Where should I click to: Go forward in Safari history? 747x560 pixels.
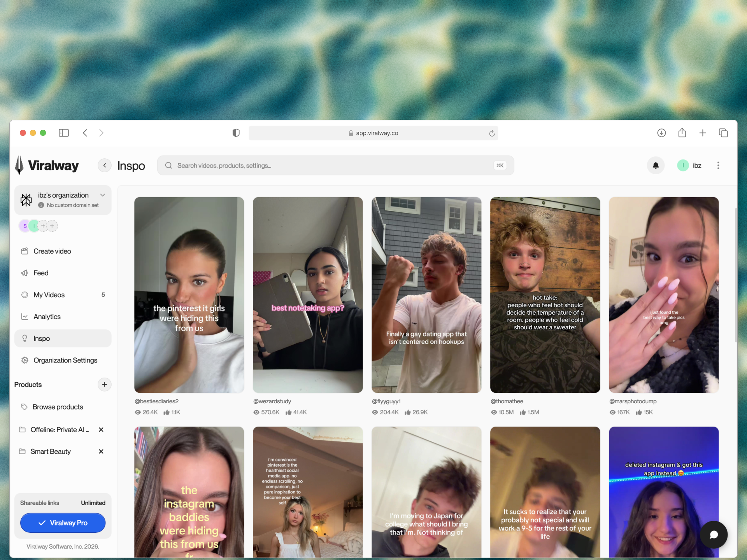pos(101,133)
